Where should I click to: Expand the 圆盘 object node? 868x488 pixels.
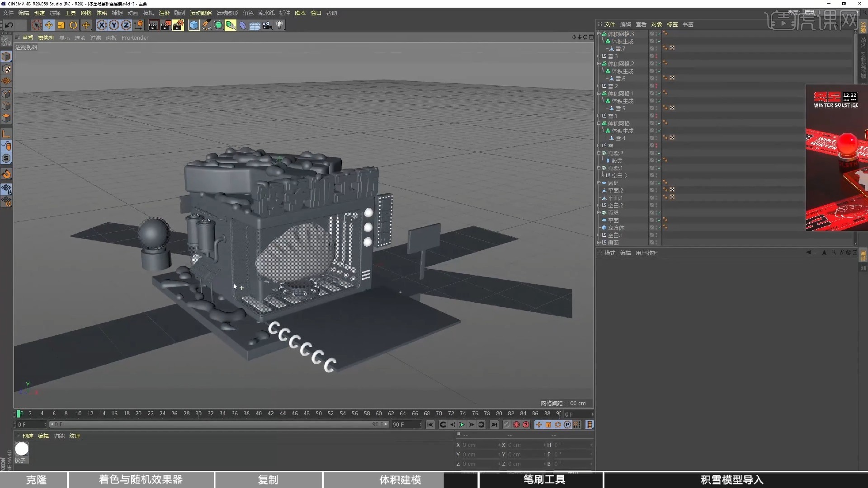(x=599, y=183)
